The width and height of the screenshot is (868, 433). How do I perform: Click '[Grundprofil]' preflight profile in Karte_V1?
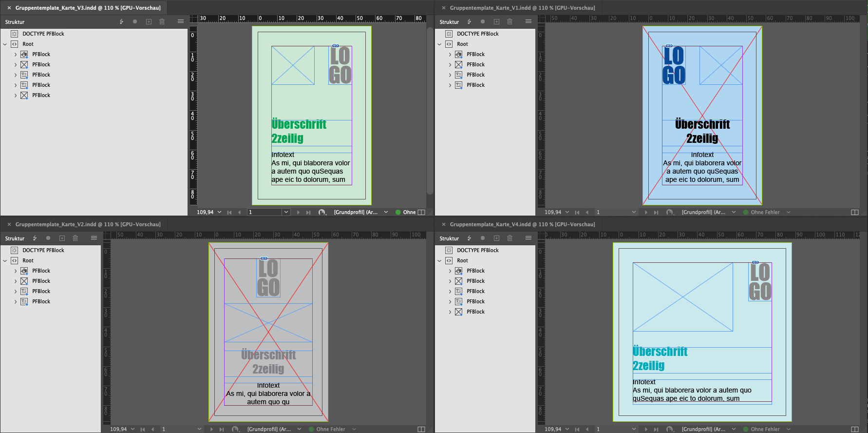(703, 212)
